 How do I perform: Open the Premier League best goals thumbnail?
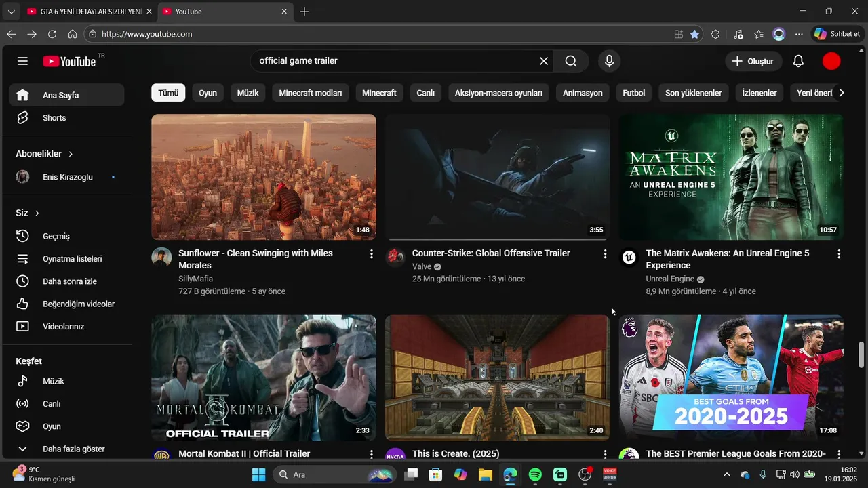pos(731,378)
